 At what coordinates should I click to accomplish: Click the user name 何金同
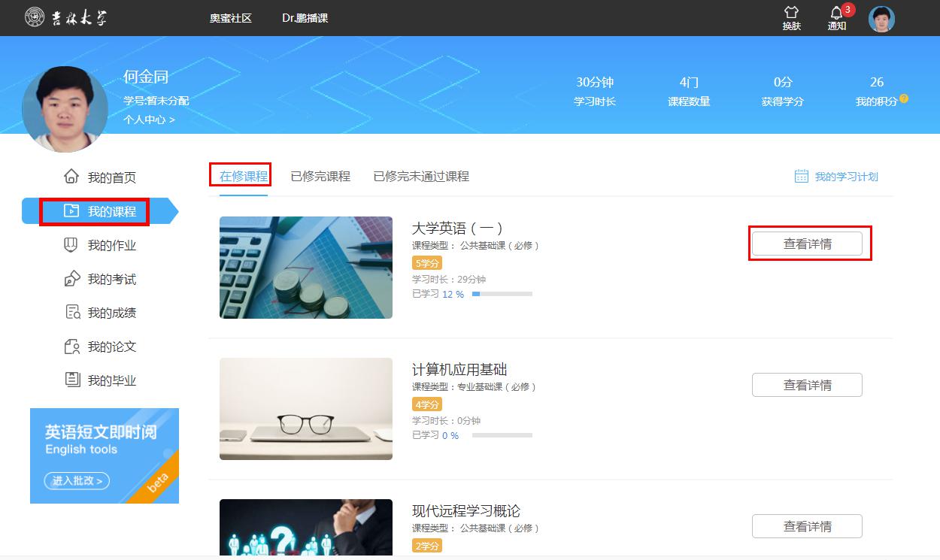(x=146, y=77)
